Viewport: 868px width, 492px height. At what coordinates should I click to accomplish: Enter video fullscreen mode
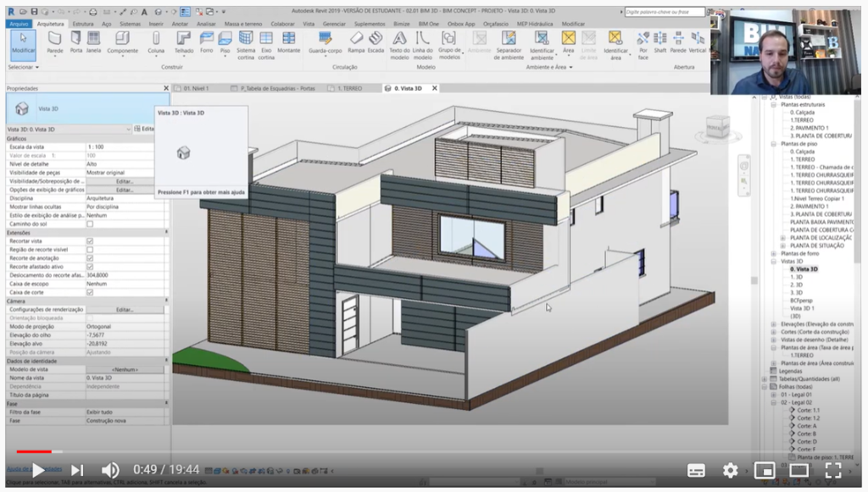[833, 471]
